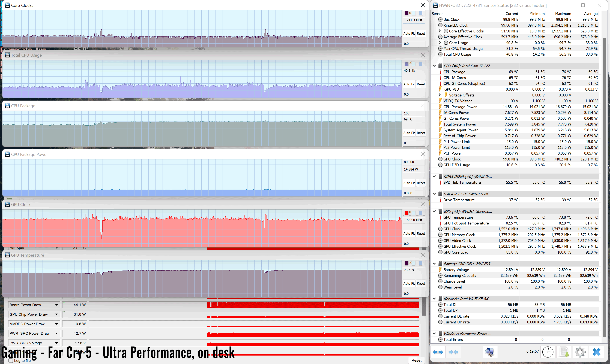Close the Total CPU Usage graph window
This screenshot has width=610, height=364.
(423, 55)
